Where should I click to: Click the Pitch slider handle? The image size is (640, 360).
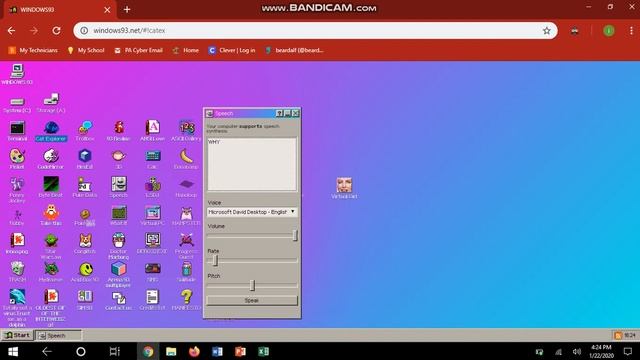252,285
